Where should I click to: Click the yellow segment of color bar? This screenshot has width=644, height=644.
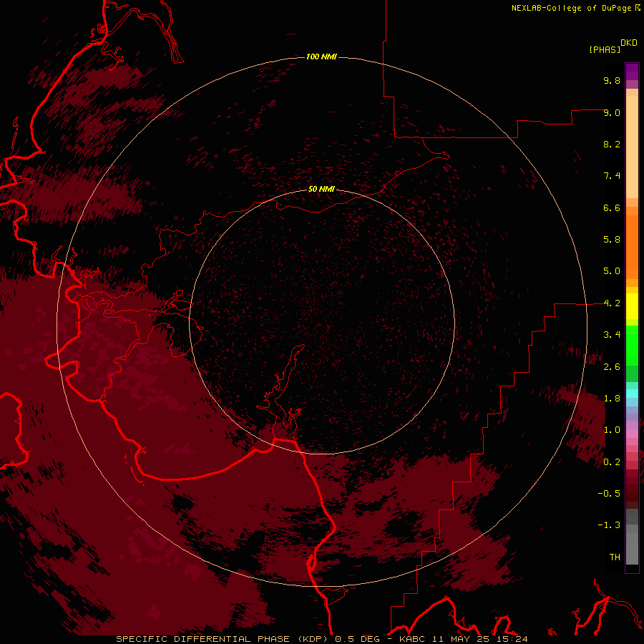pyautogui.click(x=632, y=306)
